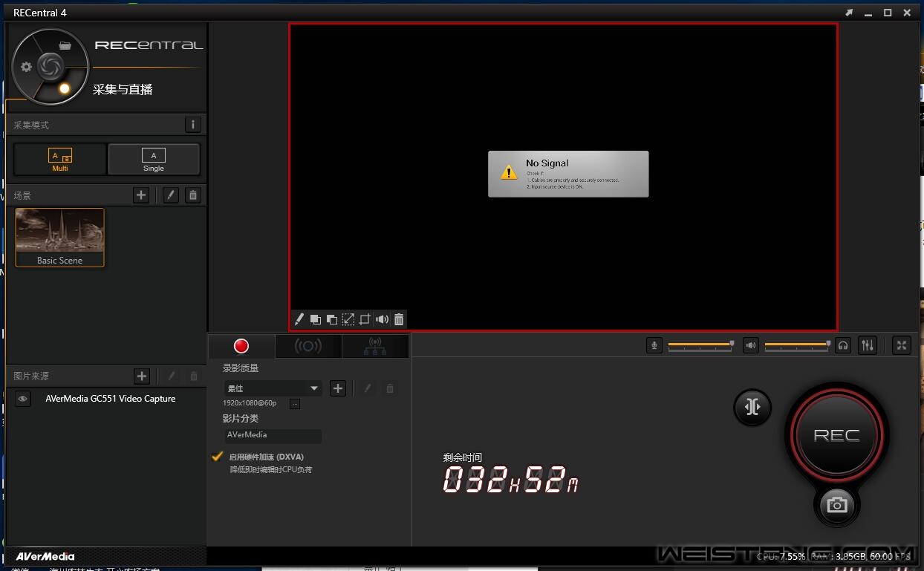The height and width of the screenshot is (571, 924).
Task: Mute the microphone input
Action: [x=654, y=345]
